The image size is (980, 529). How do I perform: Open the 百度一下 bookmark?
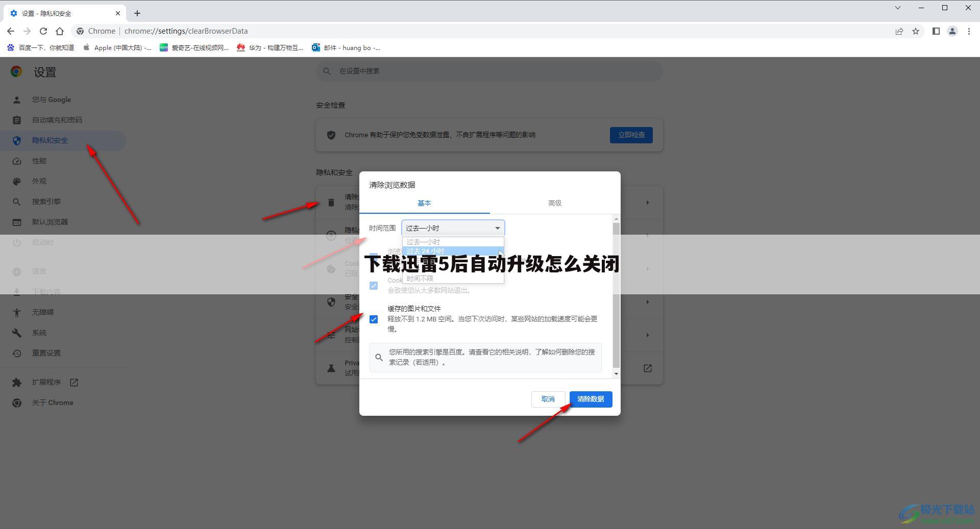pyautogui.click(x=40, y=47)
